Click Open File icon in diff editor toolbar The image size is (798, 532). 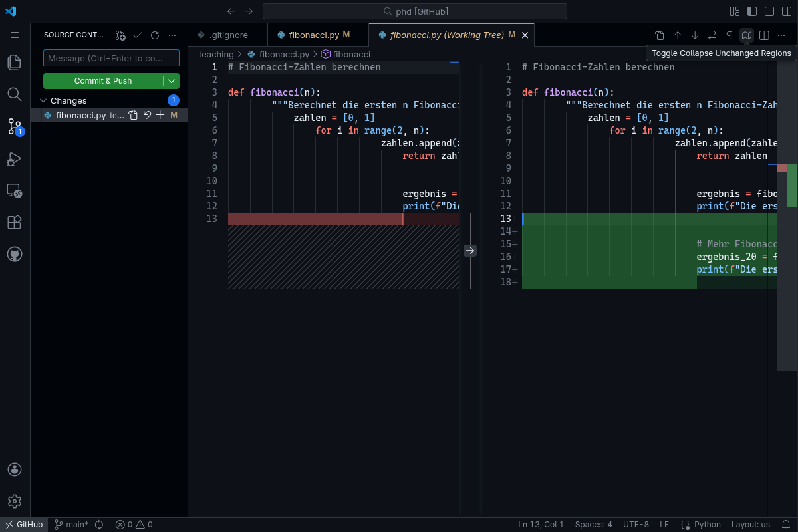(660, 35)
